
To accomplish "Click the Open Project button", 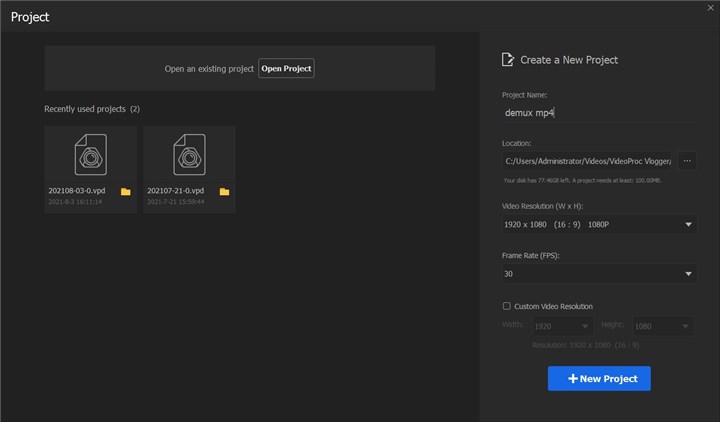I will pos(286,68).
